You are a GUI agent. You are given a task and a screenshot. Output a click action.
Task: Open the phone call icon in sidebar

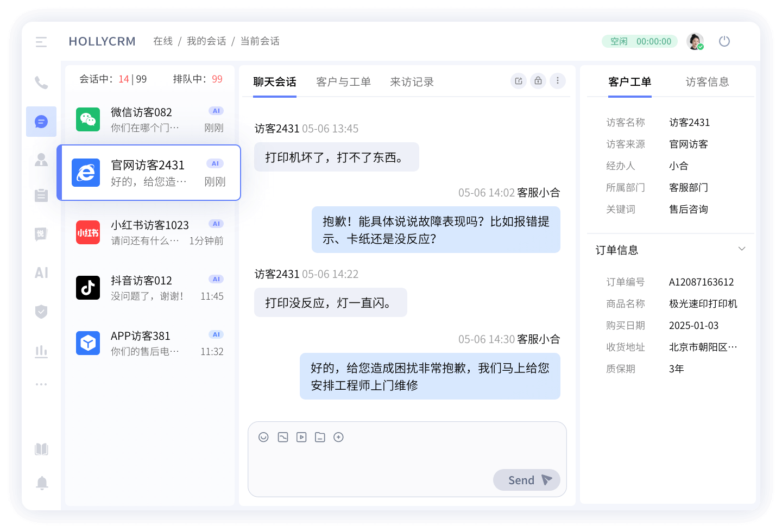point(41,83)
